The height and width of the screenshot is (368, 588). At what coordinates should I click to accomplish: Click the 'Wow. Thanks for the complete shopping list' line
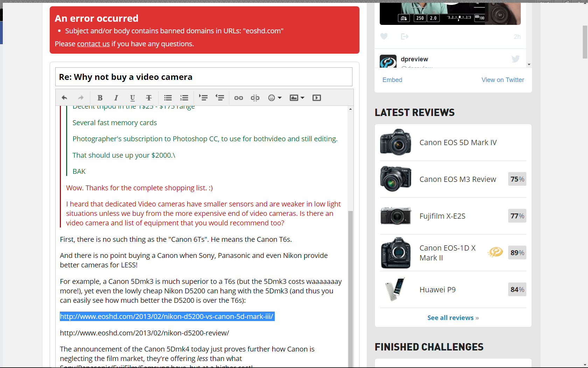pyautogui.click(x=139, y=188)
